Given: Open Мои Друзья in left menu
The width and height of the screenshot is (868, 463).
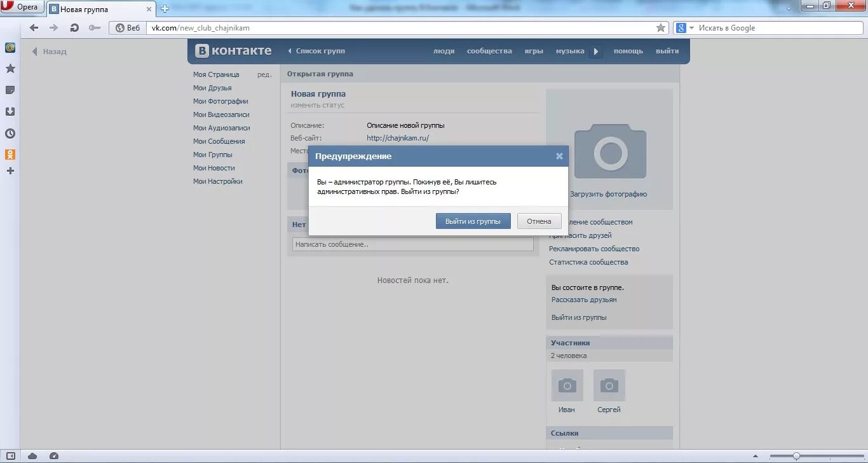Looking at the screenshot, I should (212, 88).
